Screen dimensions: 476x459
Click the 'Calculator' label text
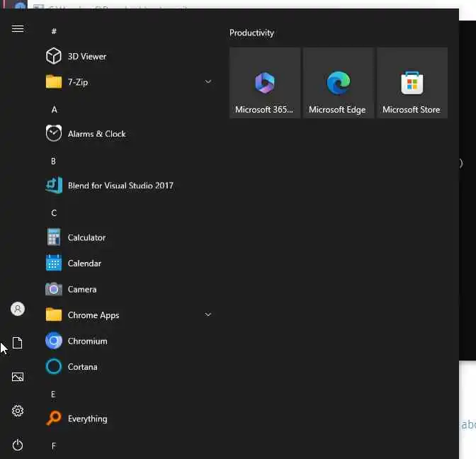pyautogui.click(x=86, y=237)
